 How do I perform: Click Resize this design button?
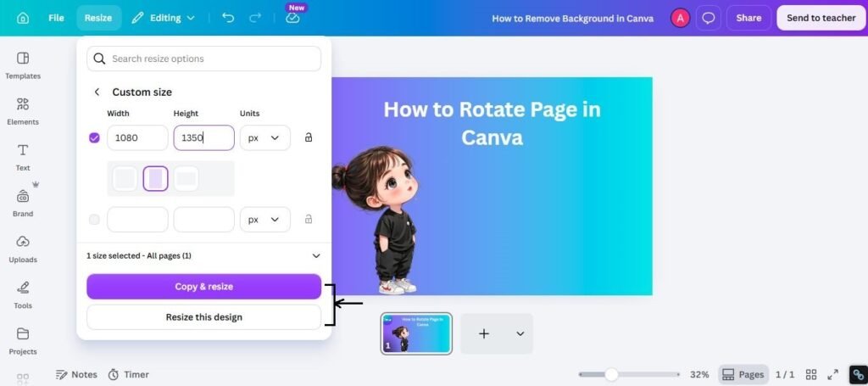(203, 317)
